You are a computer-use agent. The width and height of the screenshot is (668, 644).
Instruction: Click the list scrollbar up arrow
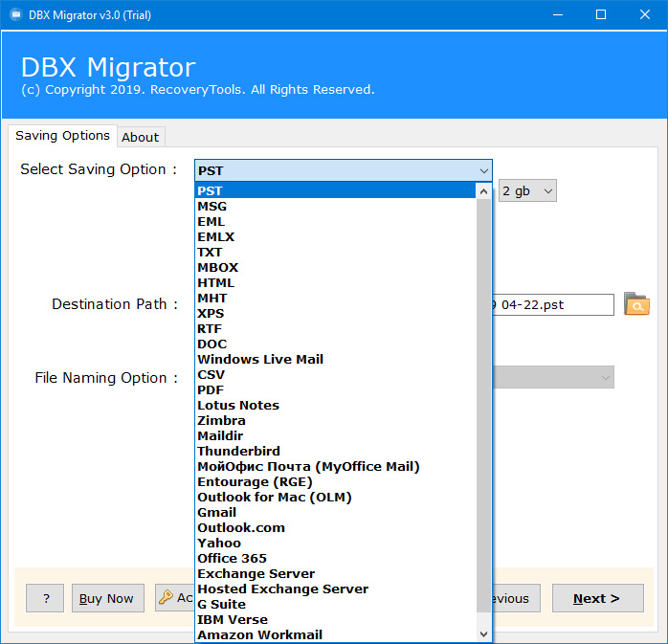pos(483,191)
